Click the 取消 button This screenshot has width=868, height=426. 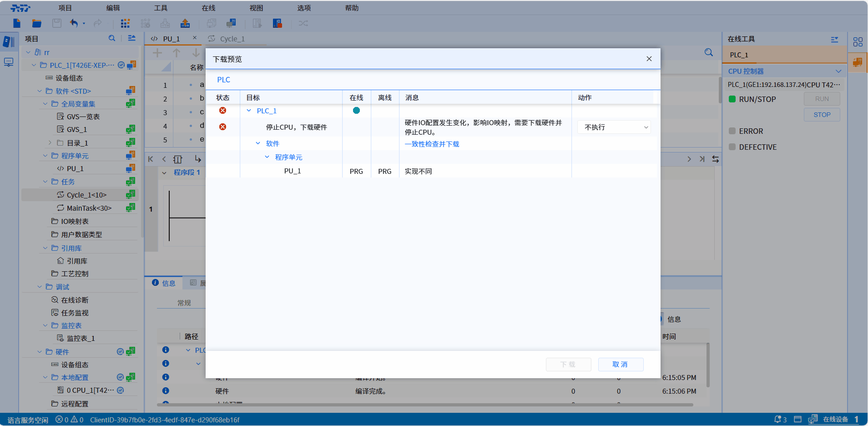coord(620,365)
